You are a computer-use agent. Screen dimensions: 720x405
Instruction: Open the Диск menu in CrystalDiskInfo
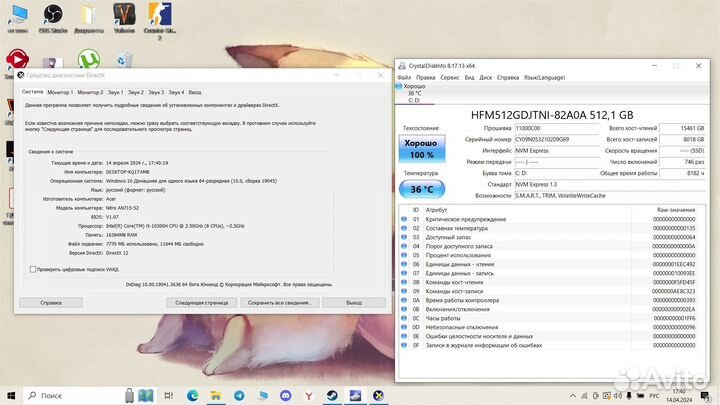[x=485, y=77]
